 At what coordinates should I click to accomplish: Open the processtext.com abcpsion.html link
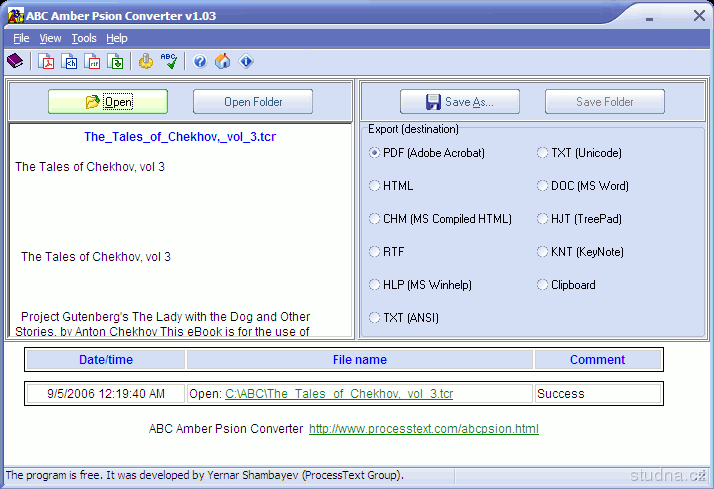click(424, 429)
